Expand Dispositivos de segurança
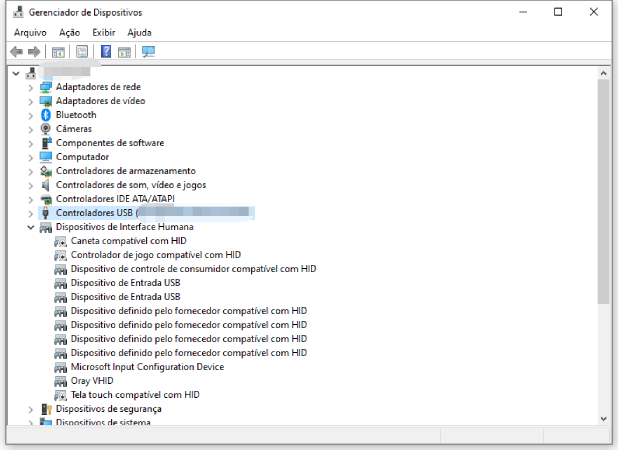The image size is (618, 450). [31, 409]
